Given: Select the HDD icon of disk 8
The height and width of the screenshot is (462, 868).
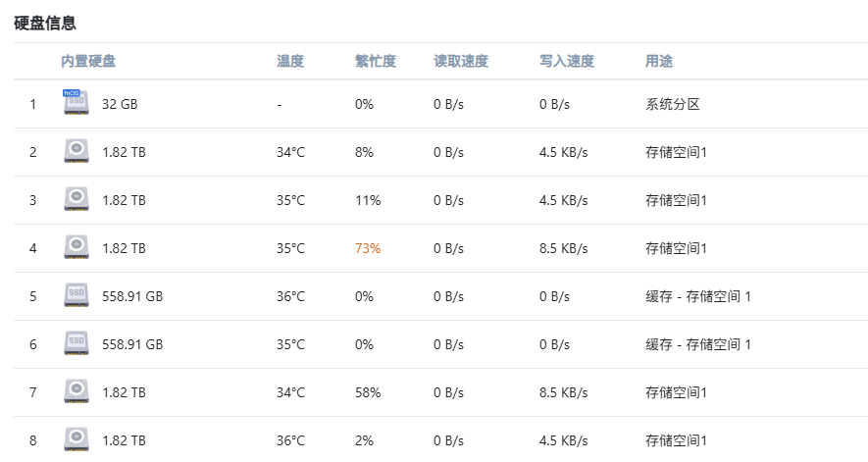Looking at the screenshot, I should point(77,439).
